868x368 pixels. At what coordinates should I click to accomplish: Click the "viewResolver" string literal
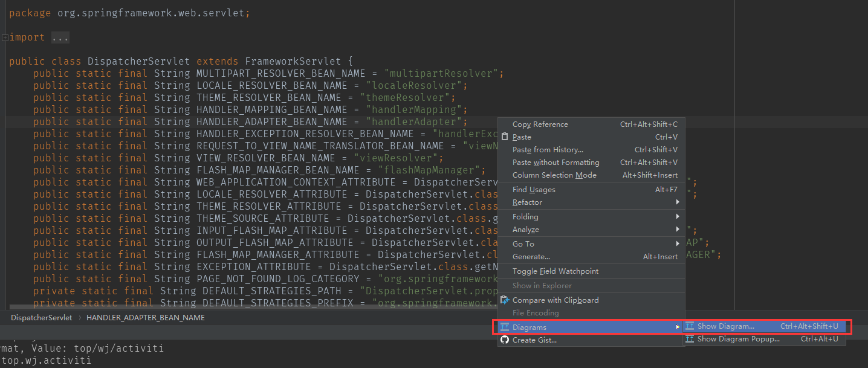[396, 158]
